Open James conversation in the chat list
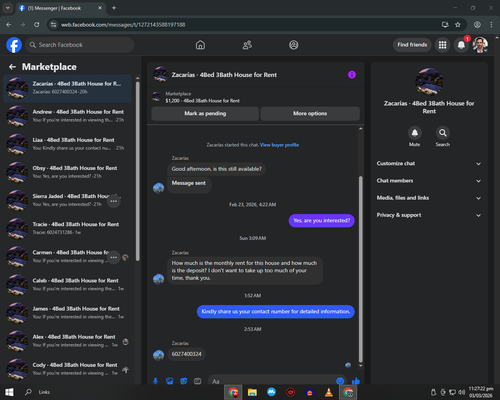500x400 pixels. (68, 313)
